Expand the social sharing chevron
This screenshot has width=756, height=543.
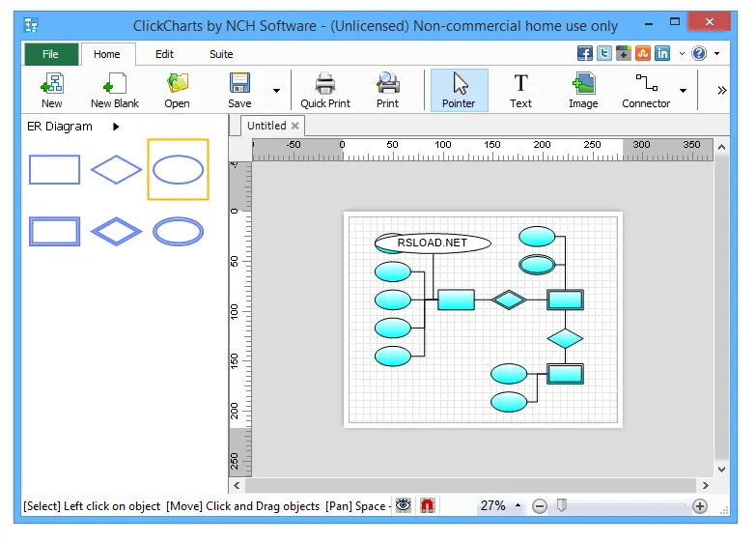click(x=682, y=53)
